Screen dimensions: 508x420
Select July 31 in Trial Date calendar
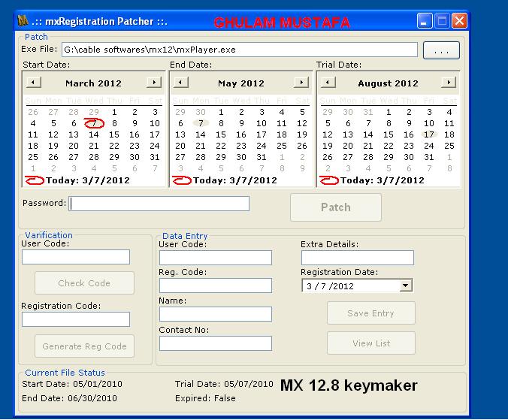368,112
